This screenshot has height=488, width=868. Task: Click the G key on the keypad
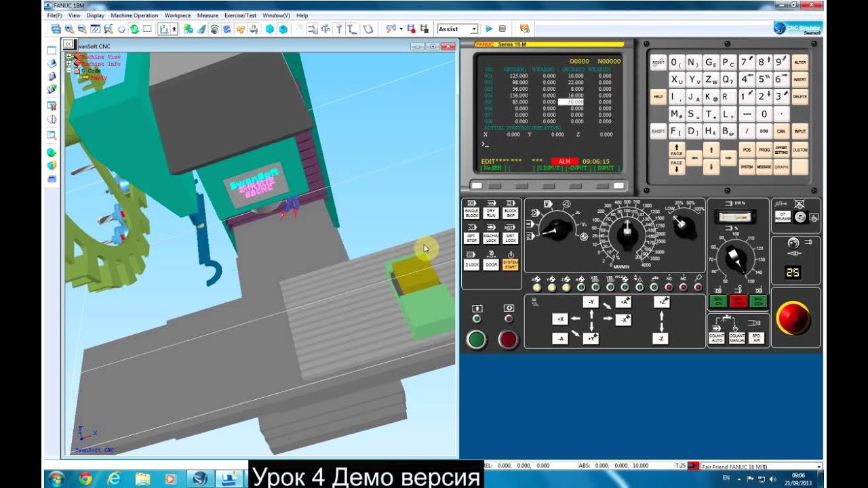(711, 62)
